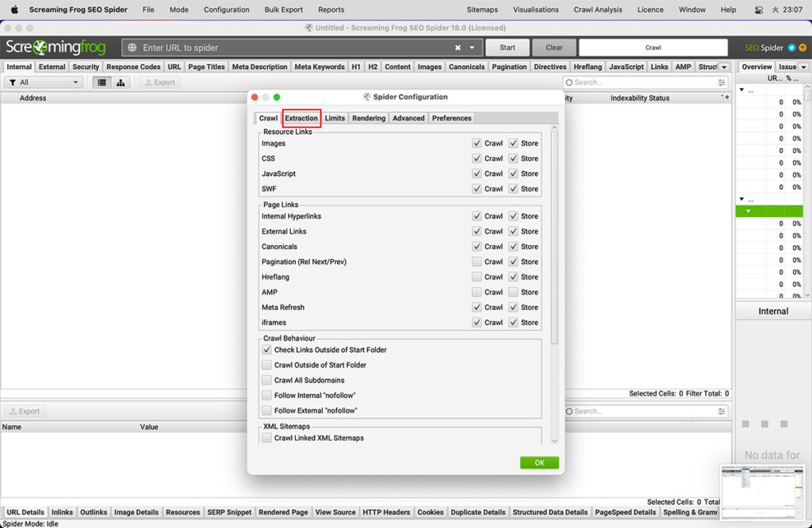Open the Configuration menu
The height and width of the screenshot is (528, 812).
pos(226,10)
